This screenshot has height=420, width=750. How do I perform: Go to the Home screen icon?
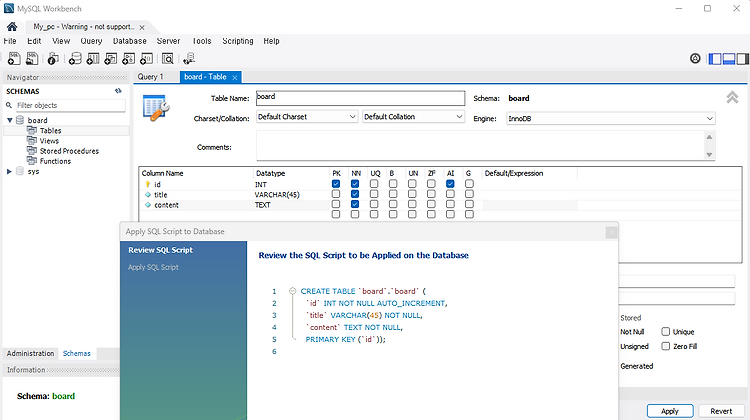click(x=12, y=27)
